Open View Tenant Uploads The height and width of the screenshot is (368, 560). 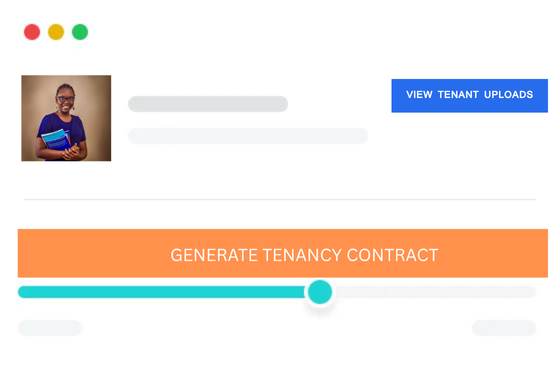tap(469, 96)
